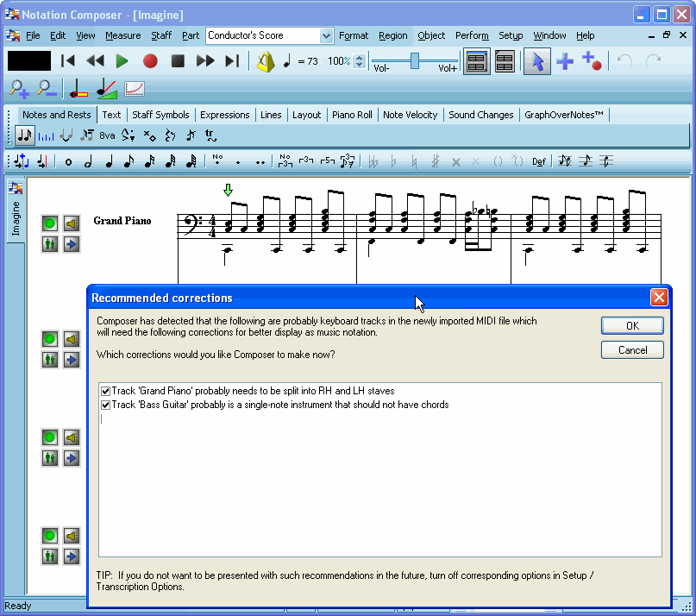Select the whole note duration icon

tap(68, 161)
